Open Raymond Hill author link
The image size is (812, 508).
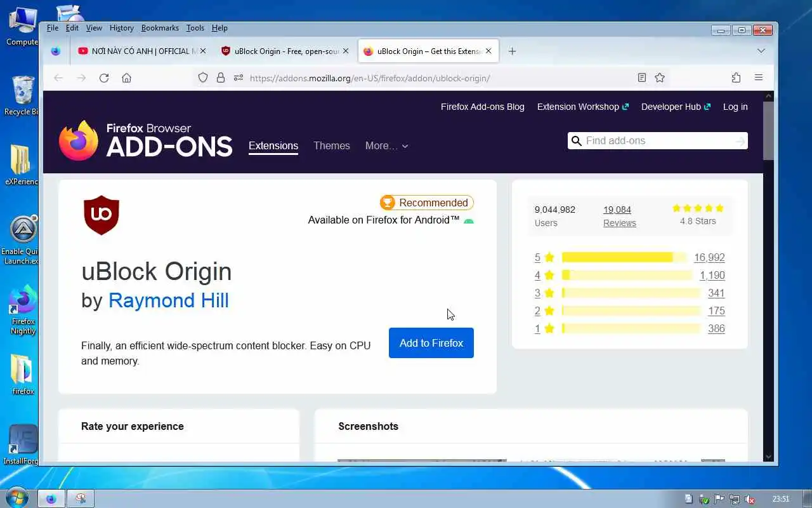168,300
